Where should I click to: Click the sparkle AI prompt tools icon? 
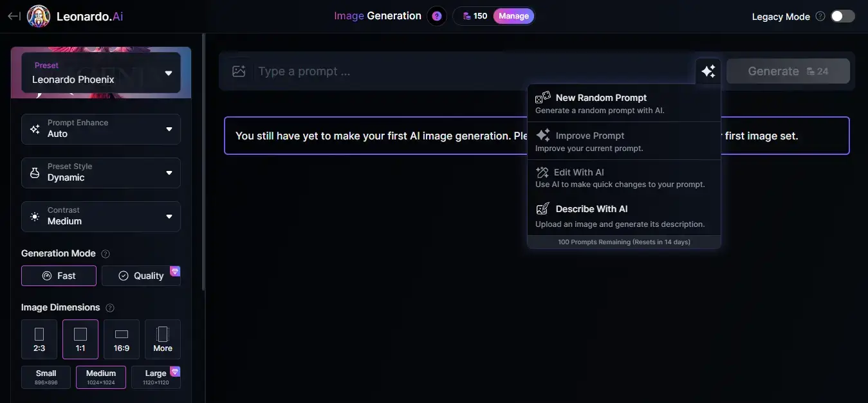708,71
